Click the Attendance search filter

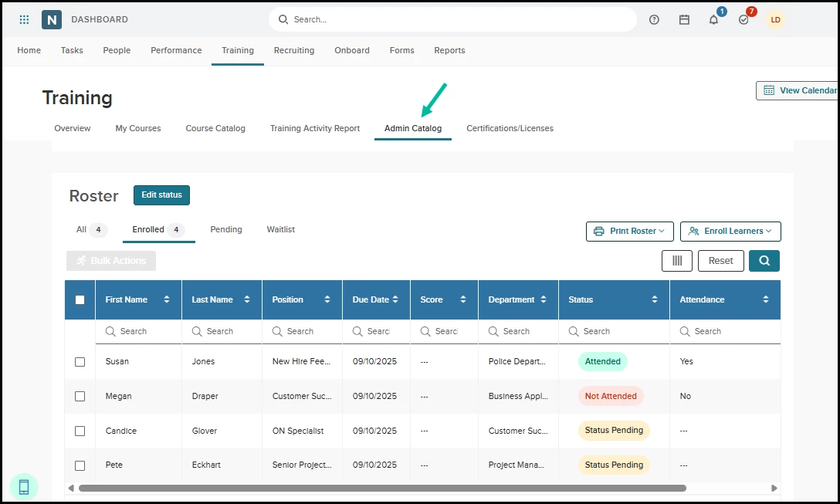click(x=726, y=332)
